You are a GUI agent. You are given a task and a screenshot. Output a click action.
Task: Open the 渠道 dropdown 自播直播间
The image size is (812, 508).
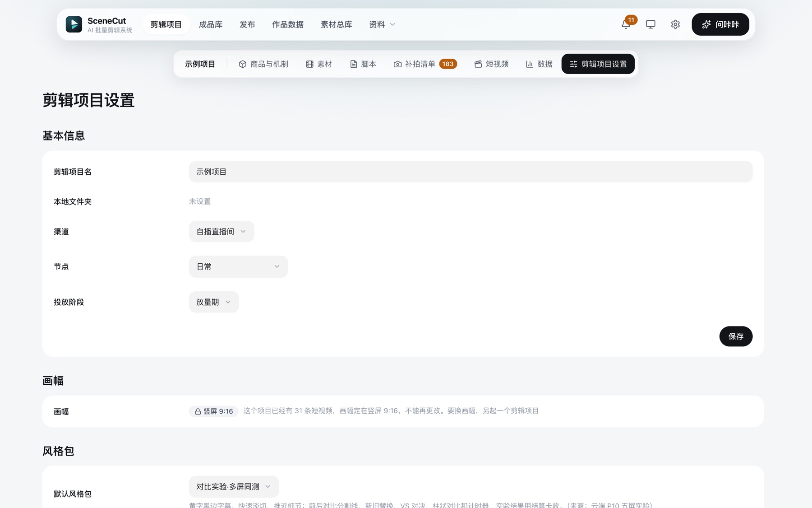pyautogui.click(x=221, y=232)
